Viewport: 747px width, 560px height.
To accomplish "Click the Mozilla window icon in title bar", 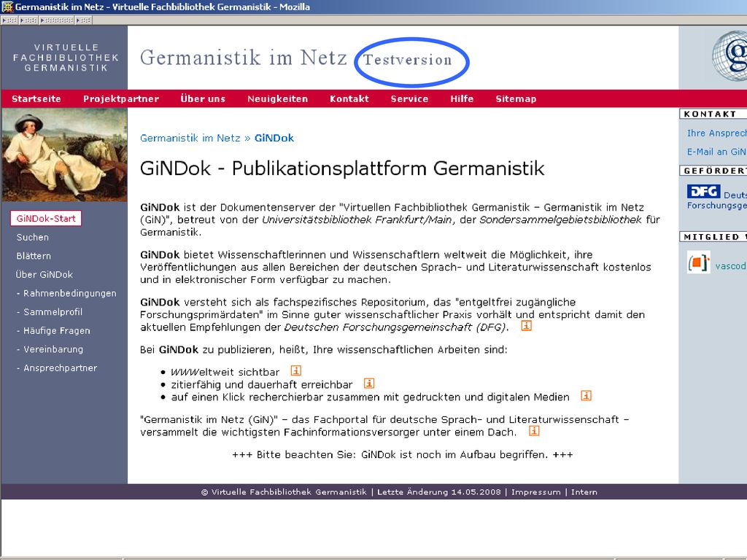I will [x=7, y=7].
